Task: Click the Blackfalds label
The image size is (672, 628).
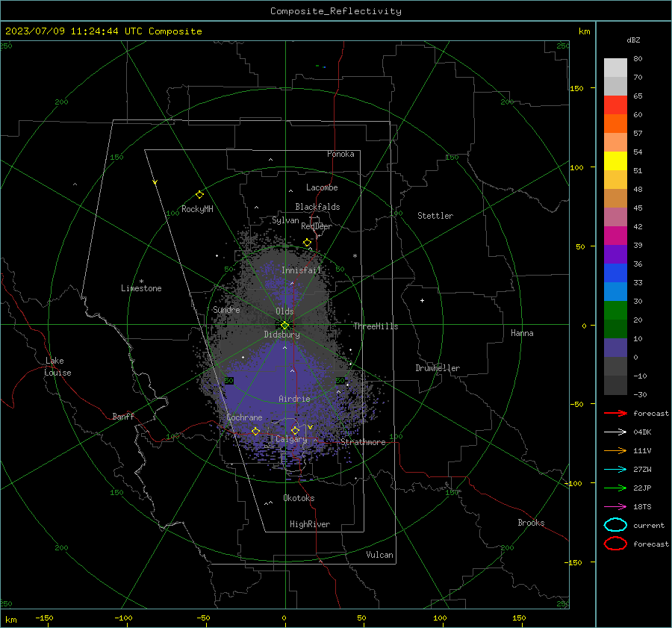Action: click(x=317, y=207)
